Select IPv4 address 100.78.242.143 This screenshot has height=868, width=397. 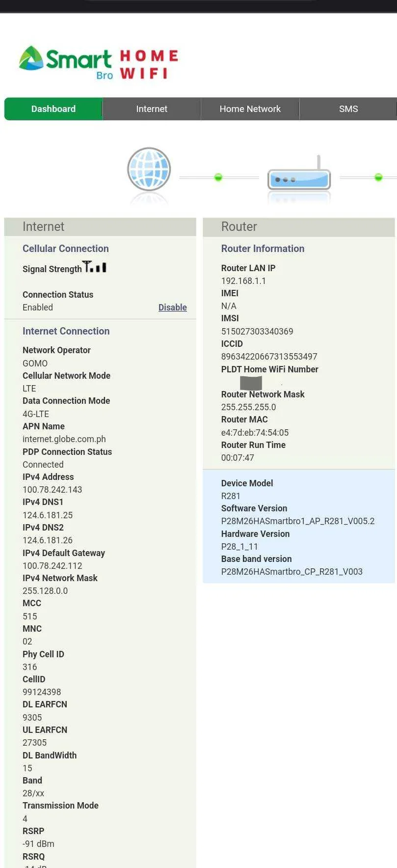[x=52, y=490]
